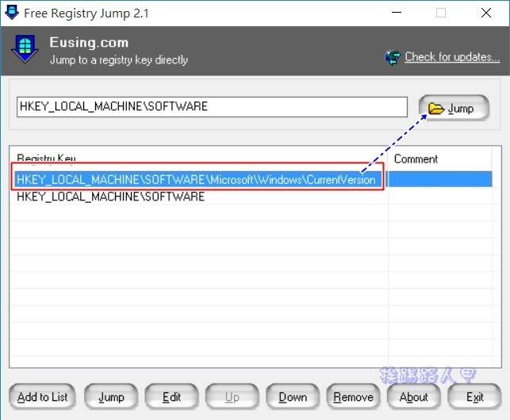Click the globe icon beside Check for updates
This screenshot has height=420, width=510.
[x=393, y=58]
